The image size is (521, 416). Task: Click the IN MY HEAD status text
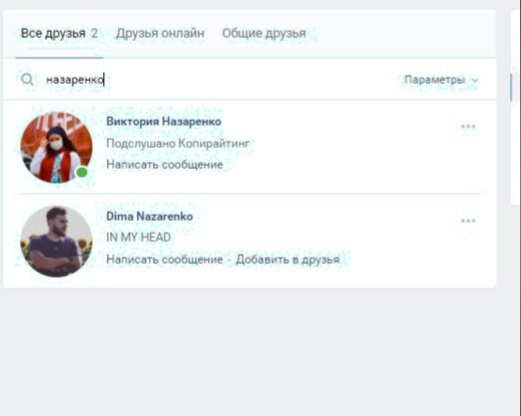pyautogui.click(x=138, y=237)
